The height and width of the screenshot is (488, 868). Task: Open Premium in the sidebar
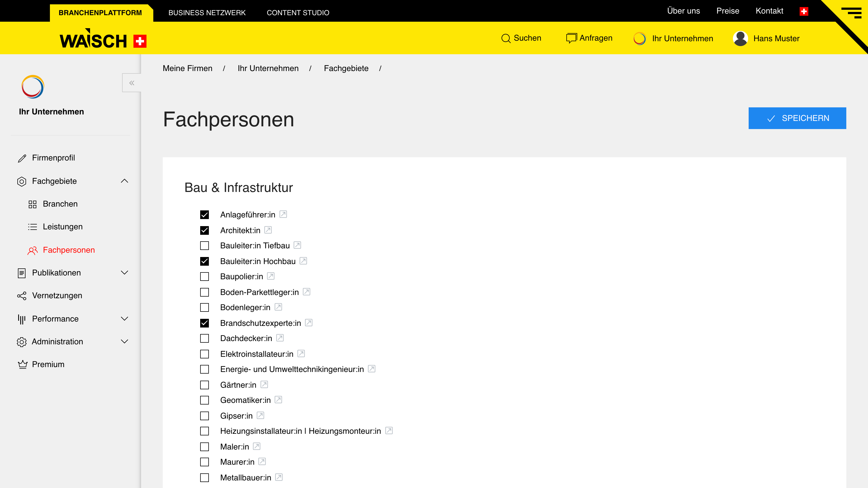pyautogui.click(x=48, y=364)
